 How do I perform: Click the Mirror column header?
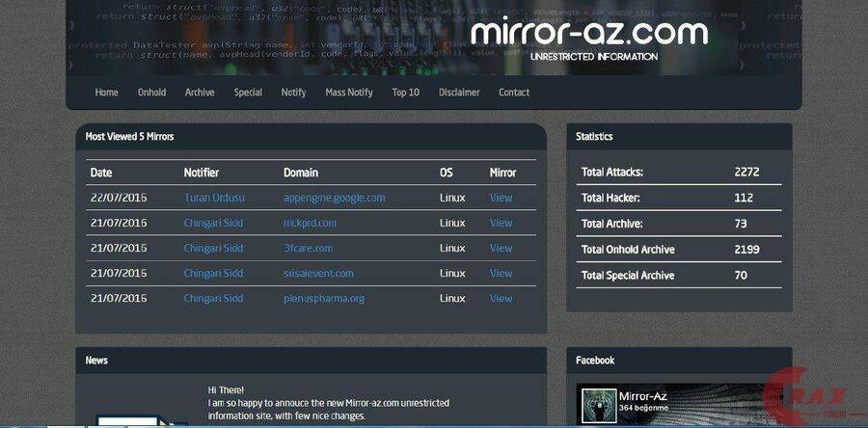click(x=502, y=173)
